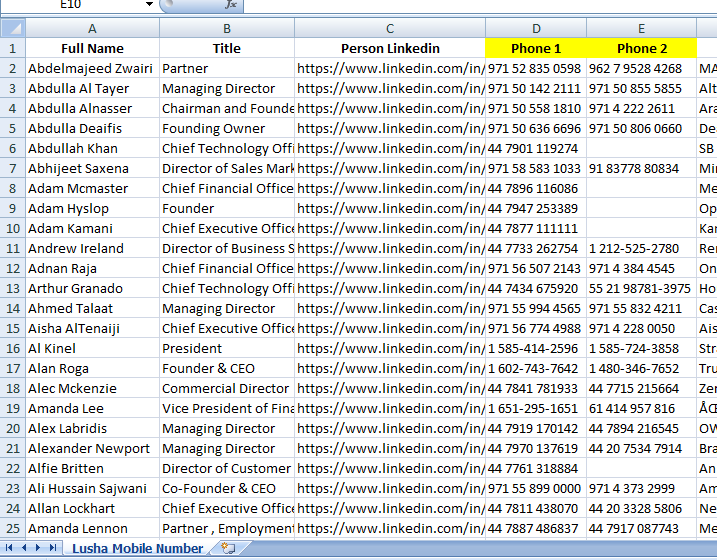Select the Adam Kamani name cell
The width and height of the screenshot is (717, 560).
pos(92,228)
